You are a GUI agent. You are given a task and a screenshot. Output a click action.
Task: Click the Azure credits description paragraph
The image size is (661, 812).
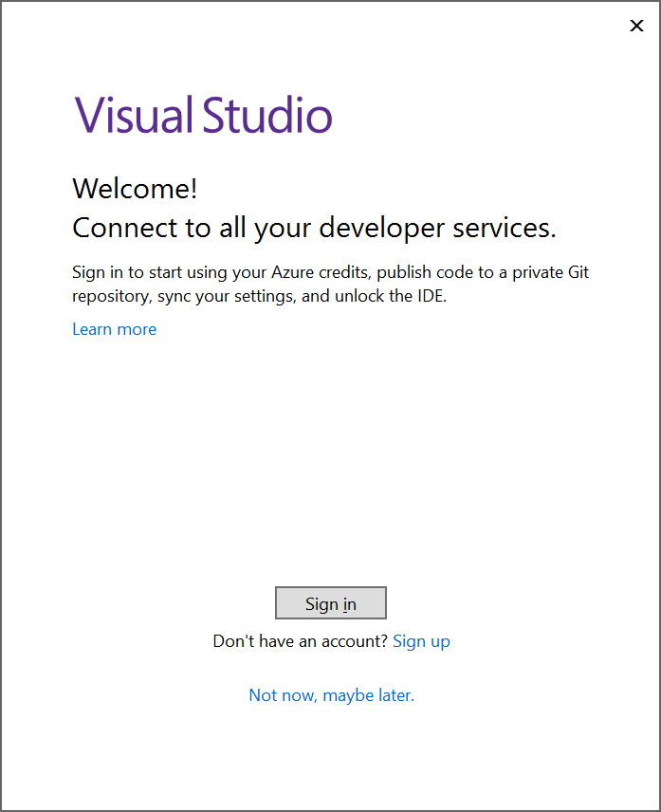pos(331,284)
